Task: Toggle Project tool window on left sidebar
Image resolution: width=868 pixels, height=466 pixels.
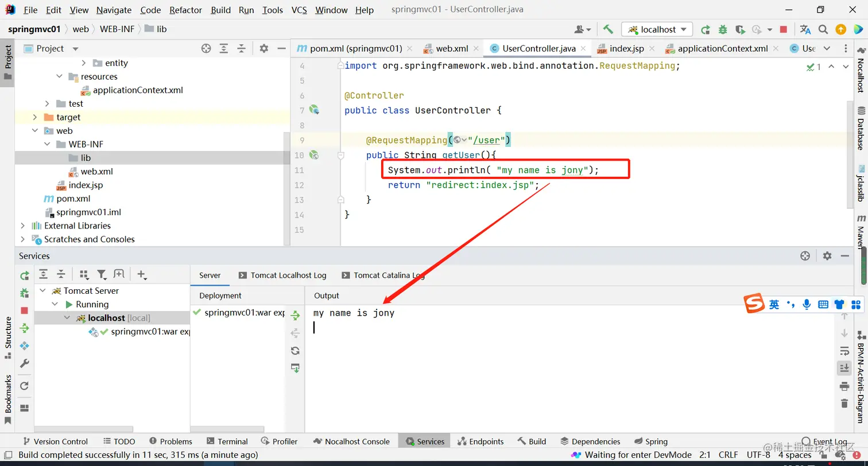Action: pos(8,63)
